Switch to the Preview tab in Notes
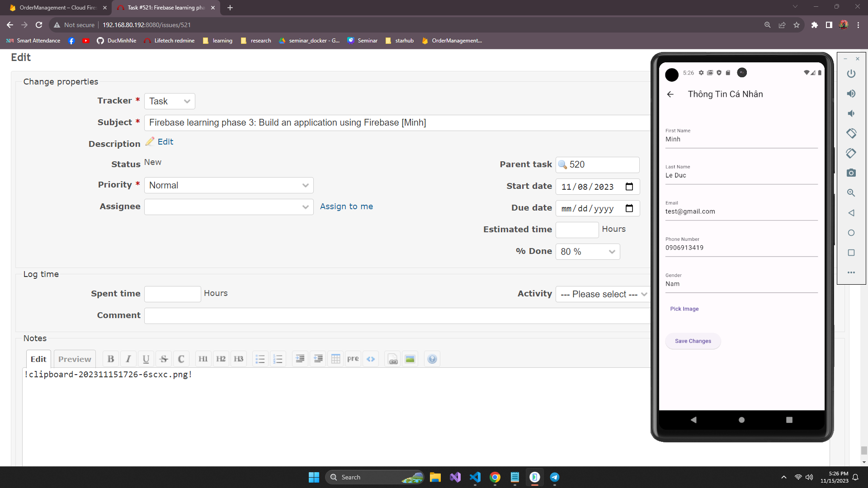Viewport: 868px width, 488px height. click(75, 359)
